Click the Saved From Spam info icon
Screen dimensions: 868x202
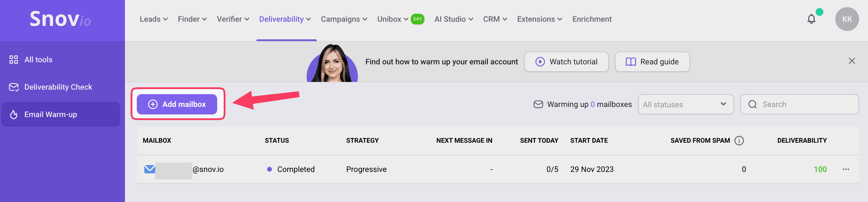coord(739,141)
